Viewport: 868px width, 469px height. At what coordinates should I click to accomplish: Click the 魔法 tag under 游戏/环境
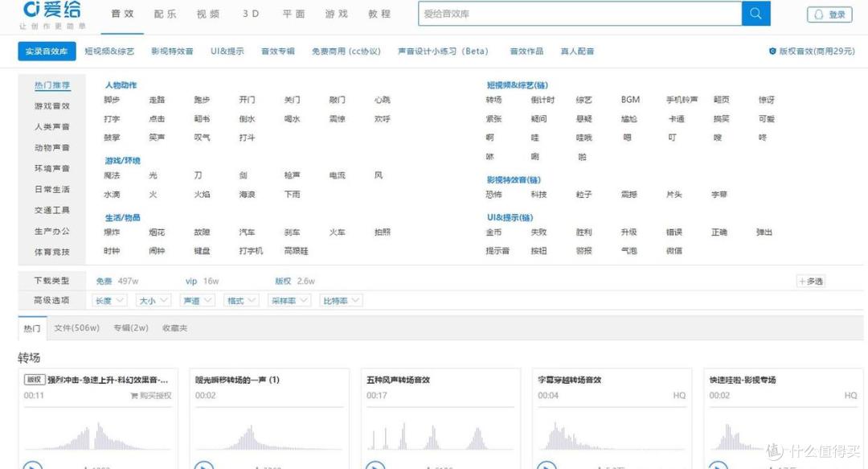point(112,175)
